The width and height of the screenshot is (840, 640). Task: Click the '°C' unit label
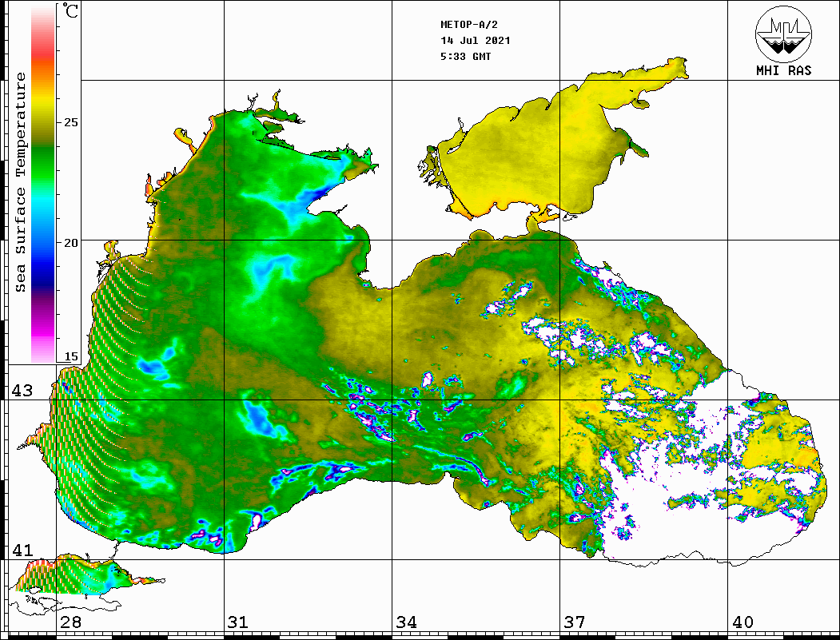click(x=70, y=10)
